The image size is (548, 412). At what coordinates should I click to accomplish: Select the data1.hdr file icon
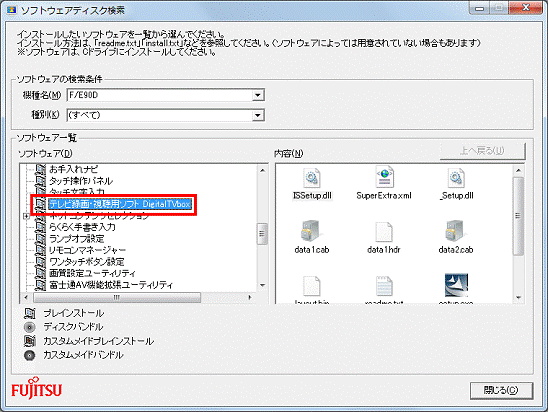[384, 232]
